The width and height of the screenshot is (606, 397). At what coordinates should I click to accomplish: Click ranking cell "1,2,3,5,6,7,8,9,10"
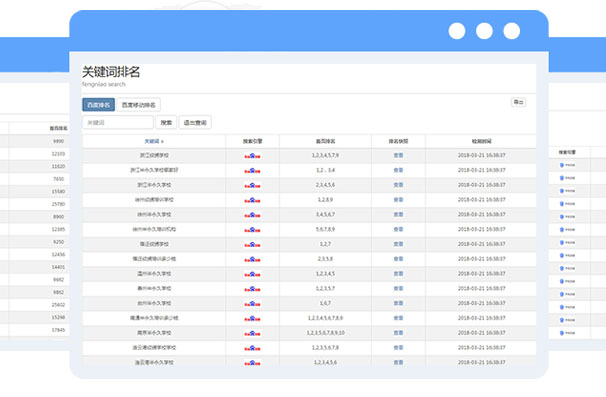tap(325, 333)
